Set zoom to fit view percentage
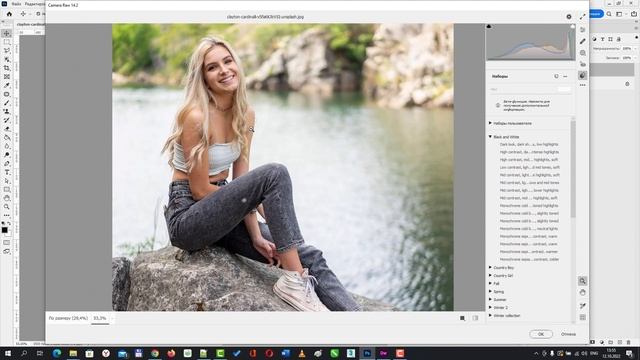The height and width of the screenshot is (360, 640). (x=68, y=318)
